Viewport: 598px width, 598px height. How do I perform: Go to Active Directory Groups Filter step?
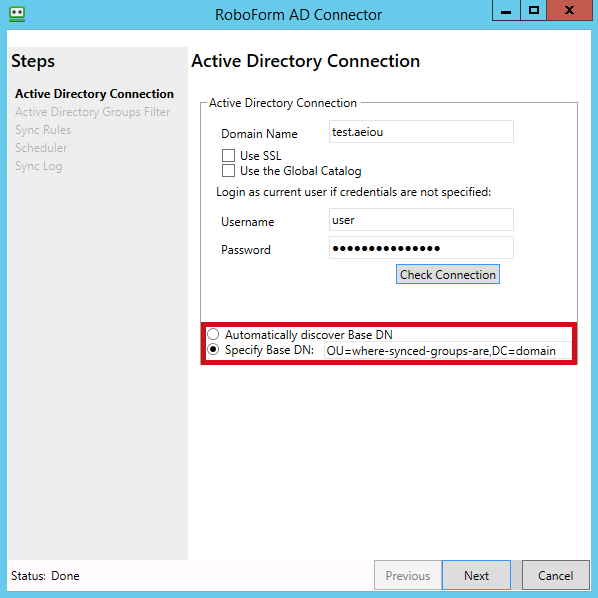[93, 112]
